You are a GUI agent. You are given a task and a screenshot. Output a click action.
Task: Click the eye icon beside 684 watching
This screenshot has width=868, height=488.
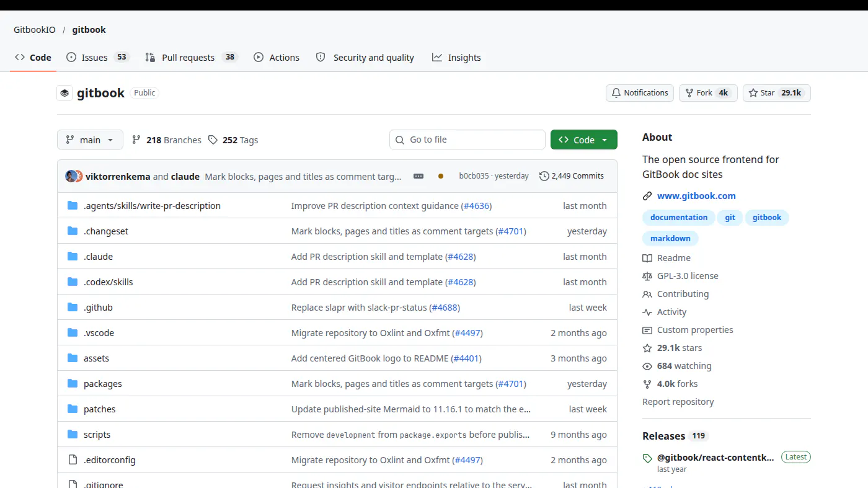647,366
